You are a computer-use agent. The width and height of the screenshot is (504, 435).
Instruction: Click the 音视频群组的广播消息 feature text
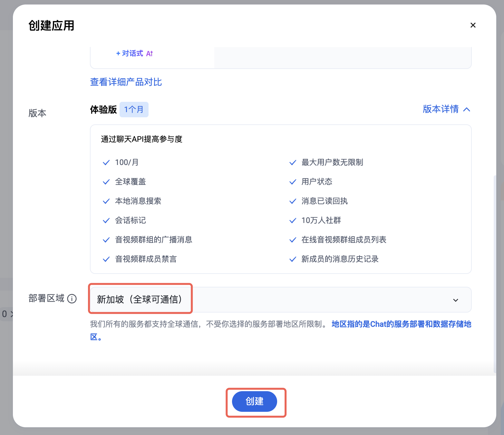click(154, 240)
